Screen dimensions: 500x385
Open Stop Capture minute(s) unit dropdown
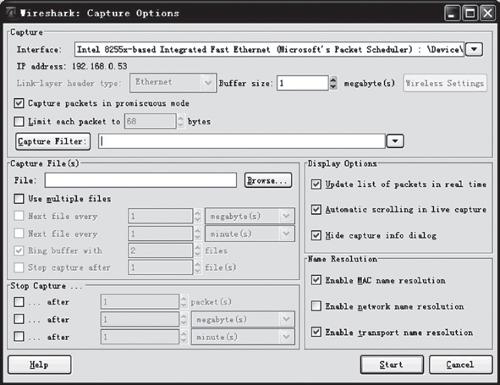243,337
